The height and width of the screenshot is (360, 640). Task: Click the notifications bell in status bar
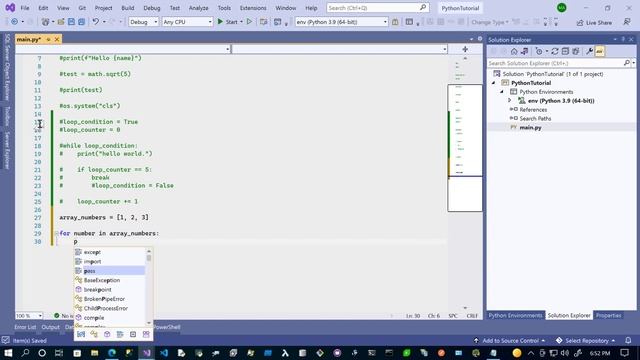(x=628, y=340)
